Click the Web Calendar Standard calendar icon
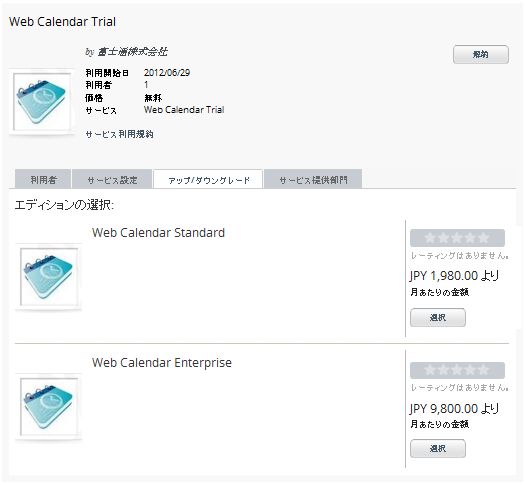The width and height of the screenshot is (526, 485). [x=49, y=277]
